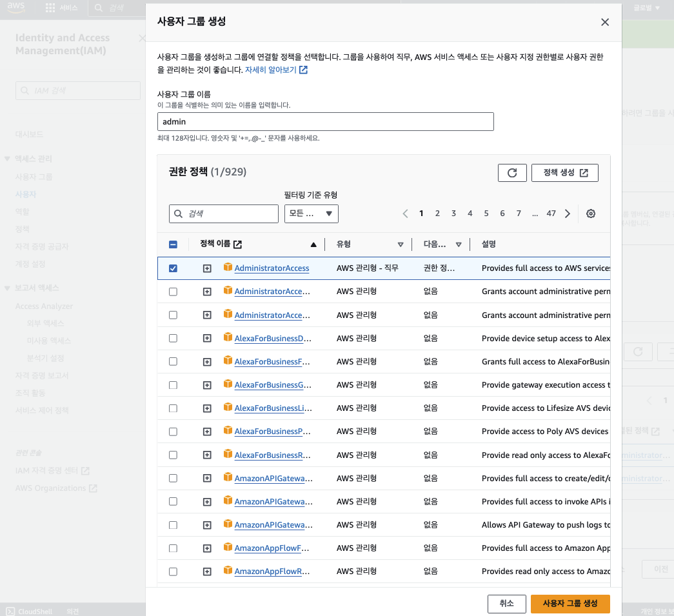Open the AmazonAppFlowR policy link
The height and width of the screenshot is (616, 674).
272,571
